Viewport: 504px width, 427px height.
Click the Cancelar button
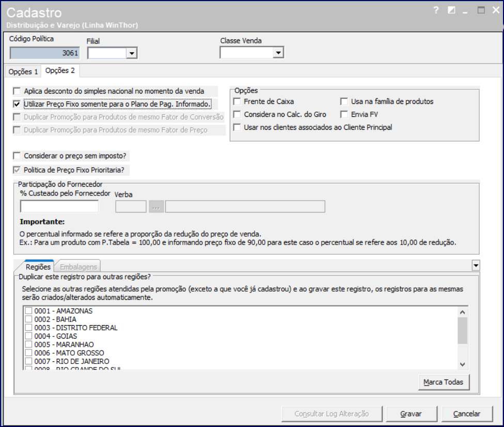[467, 414]
